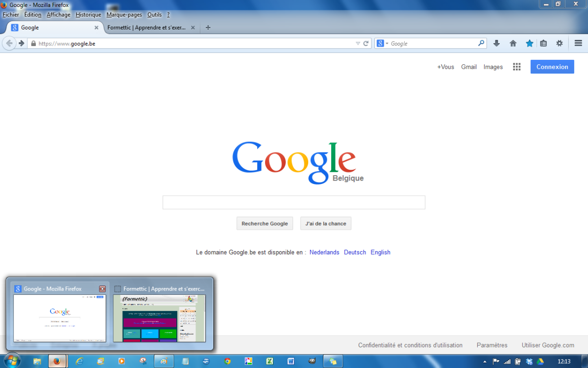Click the magnifier in the Firefox search box
This screenshot has width=588, height=368.
481,43
